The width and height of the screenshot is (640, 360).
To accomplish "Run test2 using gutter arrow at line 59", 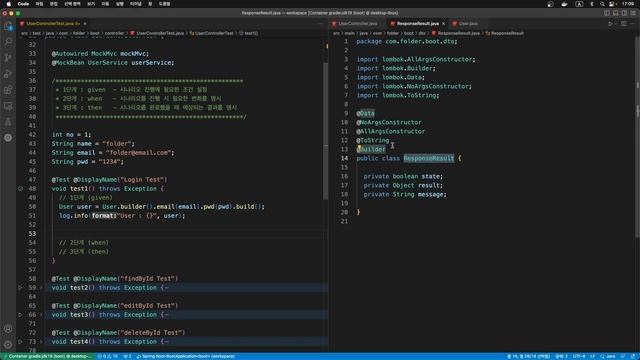I will [x=20, y=288].
